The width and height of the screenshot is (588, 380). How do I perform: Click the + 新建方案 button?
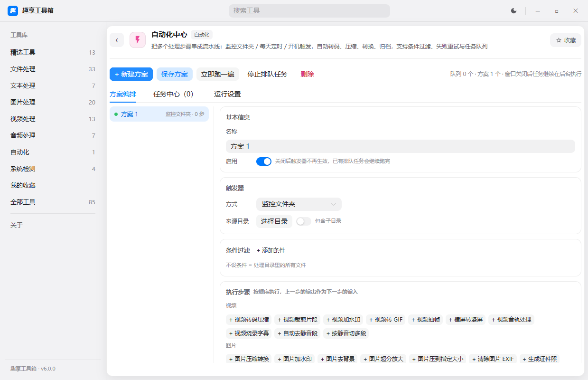coord(131,74)
